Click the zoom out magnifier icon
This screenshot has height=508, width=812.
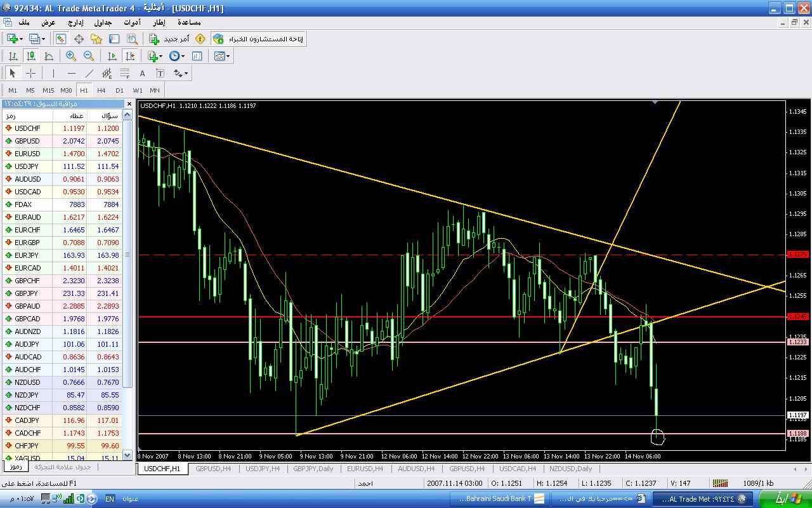tap(89, 56)
